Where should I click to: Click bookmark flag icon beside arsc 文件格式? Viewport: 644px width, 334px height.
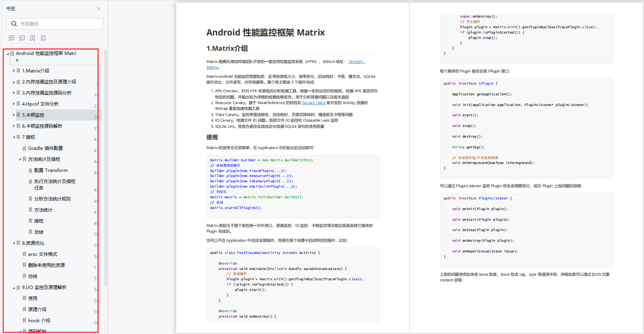point(24,254)
